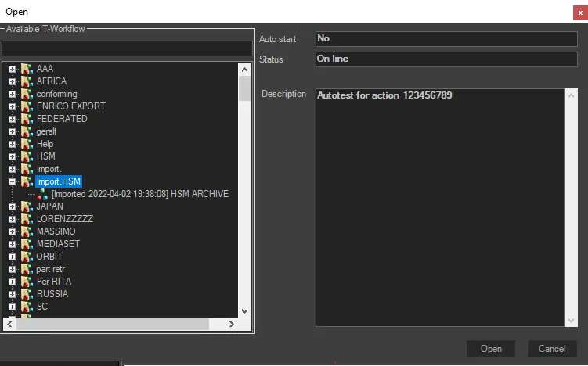This screenshot has width=588, height=366.
Task: Select the conforming tree item
Action: pyautogui.click(x=56, y=94)
